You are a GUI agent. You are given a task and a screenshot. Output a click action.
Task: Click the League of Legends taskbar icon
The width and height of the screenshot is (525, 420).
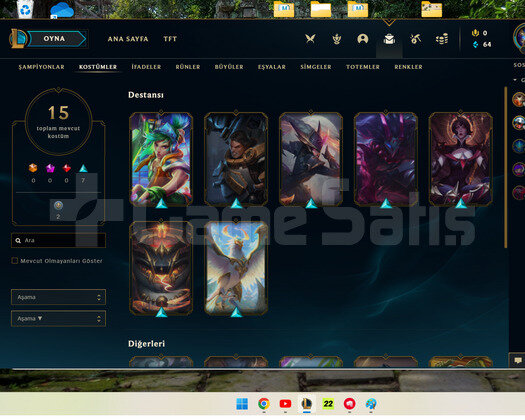click(306, 404)
